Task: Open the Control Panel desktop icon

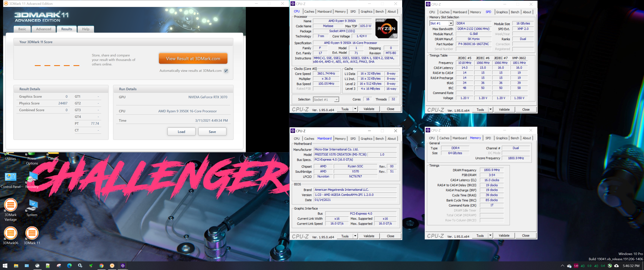Action: pos(10,180)
